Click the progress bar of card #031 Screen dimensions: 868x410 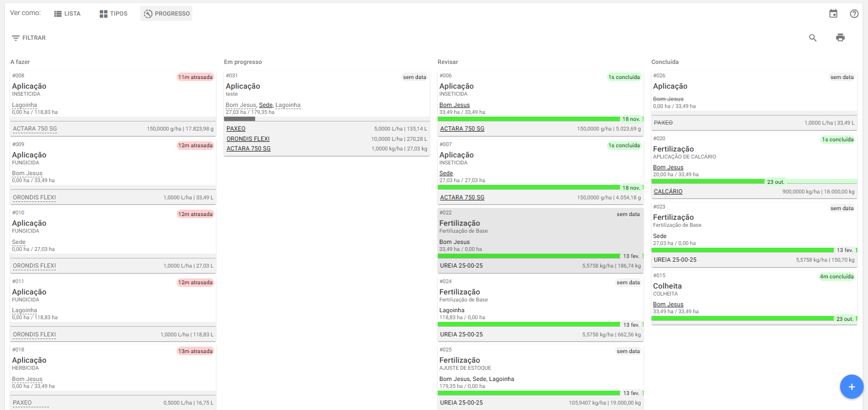(x=327, y=119)
